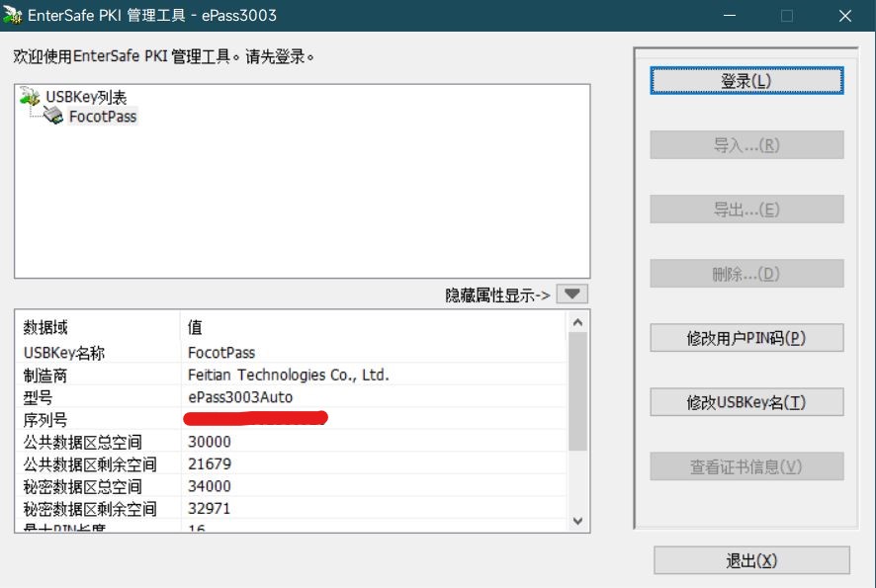Click the property list scroll down arrow

(x=577, y=521)
